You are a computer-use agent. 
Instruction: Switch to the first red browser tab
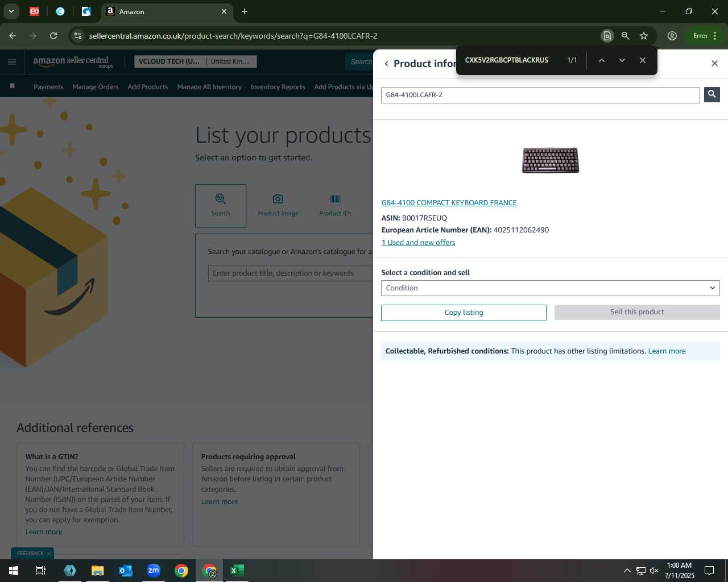34,11
